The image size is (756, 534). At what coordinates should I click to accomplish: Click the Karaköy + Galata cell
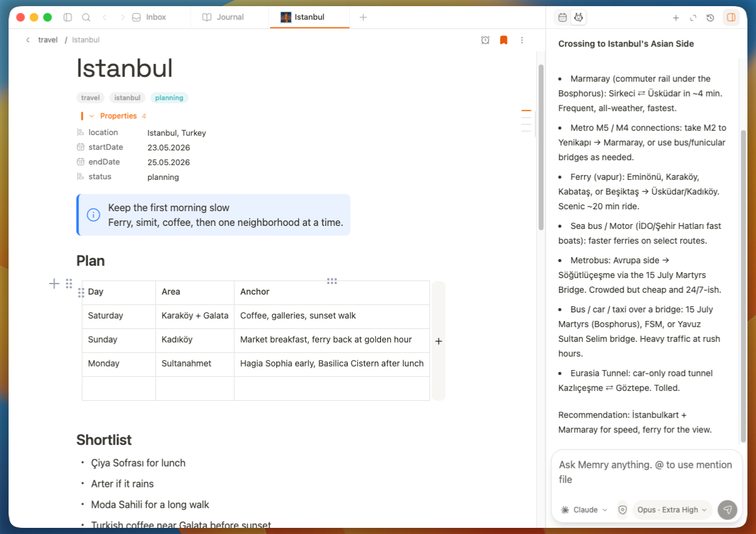coord(195,315)
